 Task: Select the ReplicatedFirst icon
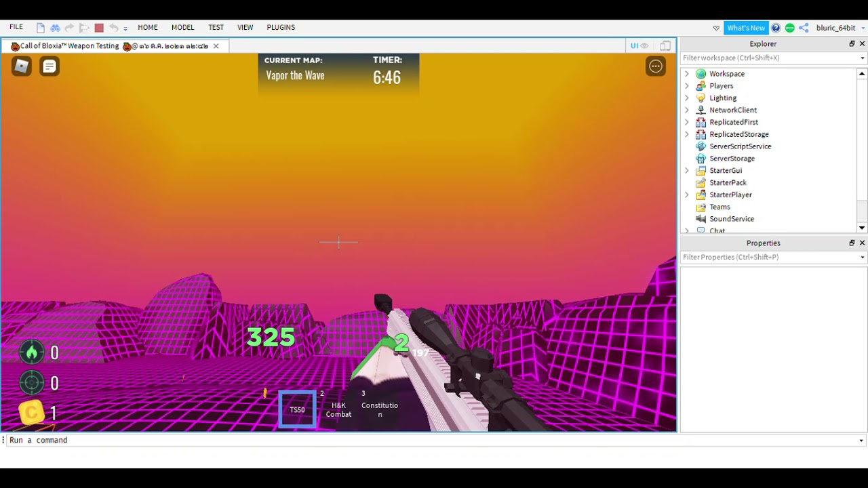tap(701, 122)
